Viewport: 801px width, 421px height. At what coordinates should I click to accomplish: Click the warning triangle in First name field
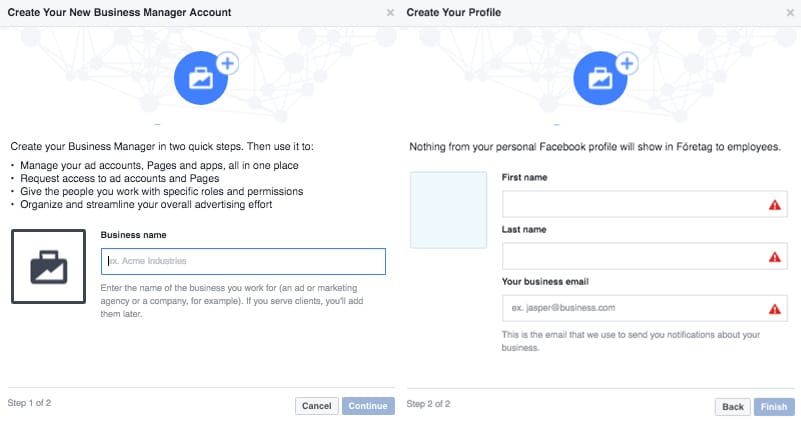[774, 205]
